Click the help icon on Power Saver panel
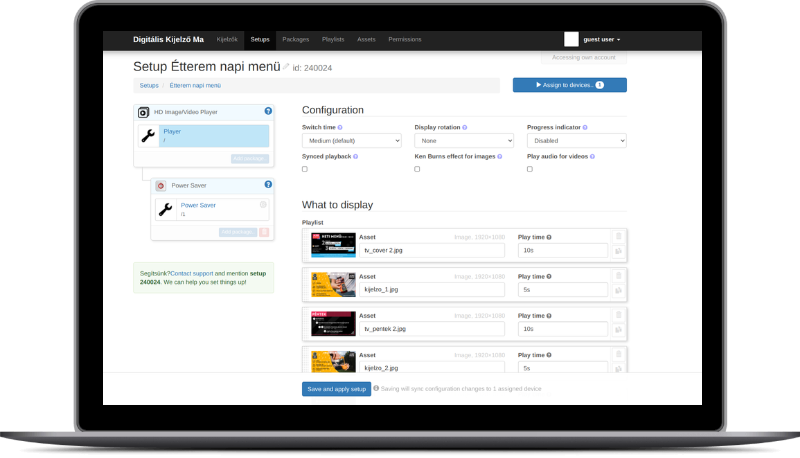 coord(268,184)
